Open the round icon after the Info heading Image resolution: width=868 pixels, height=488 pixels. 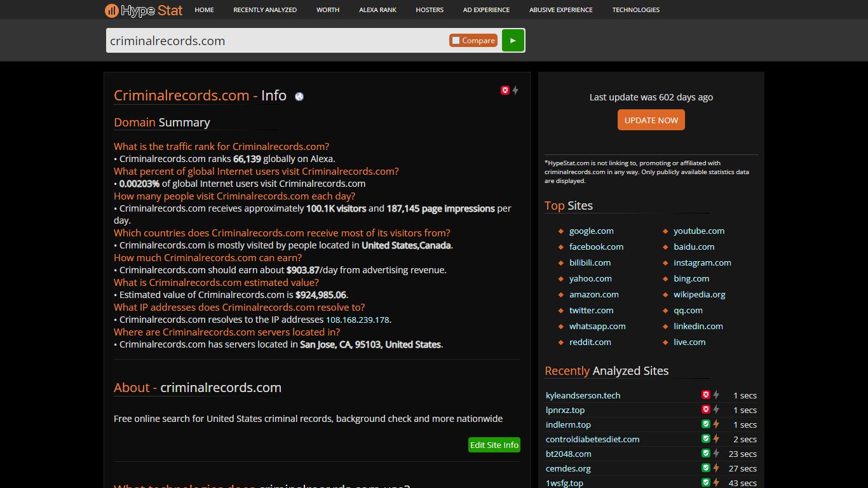click(x=299, y=97)
